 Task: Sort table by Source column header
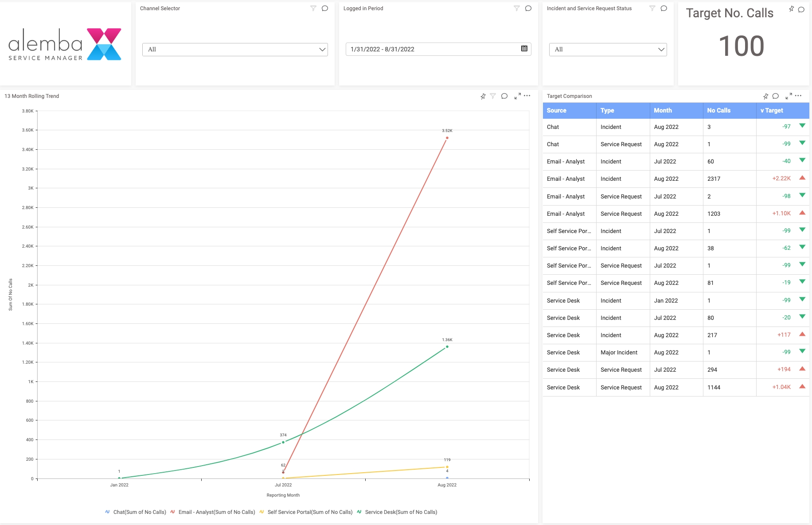coord(557,111)
